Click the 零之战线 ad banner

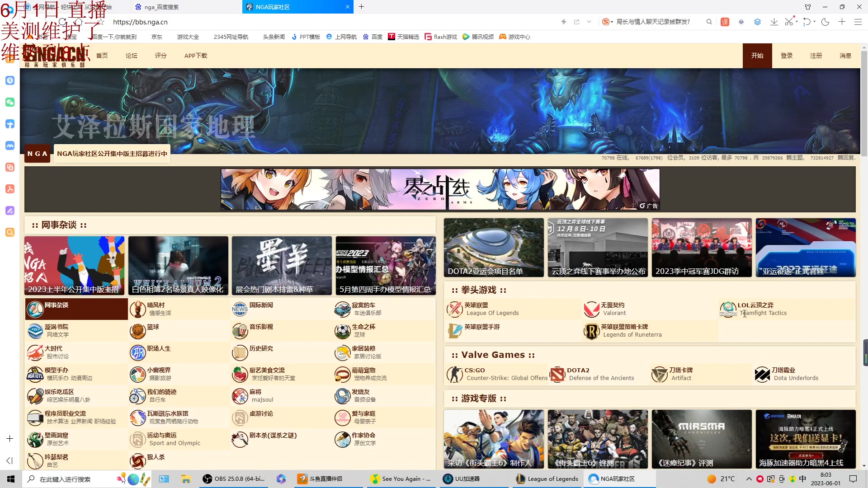pos(440,189)
